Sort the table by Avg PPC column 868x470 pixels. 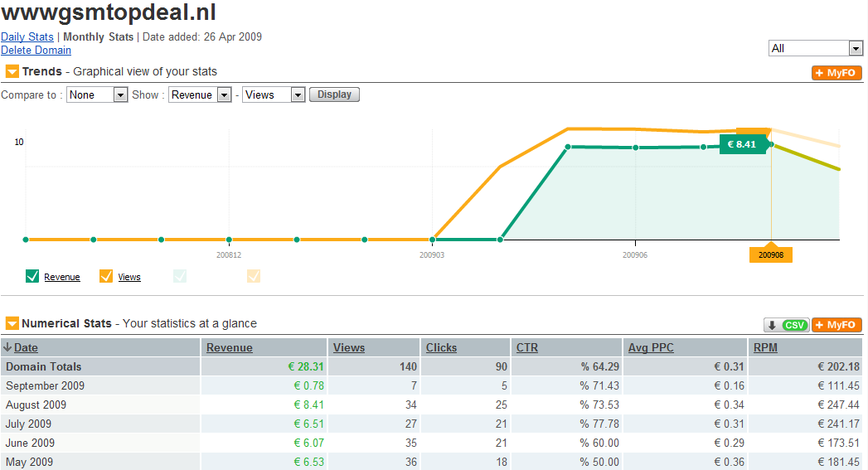tap(651, 347)
